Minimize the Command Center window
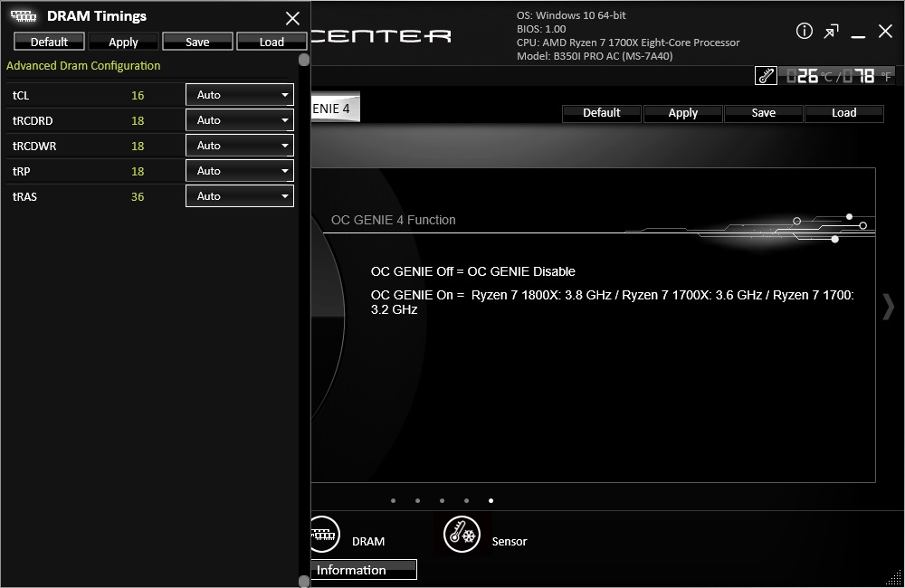Viewport: 905px width, 588px height. [858, 35]
